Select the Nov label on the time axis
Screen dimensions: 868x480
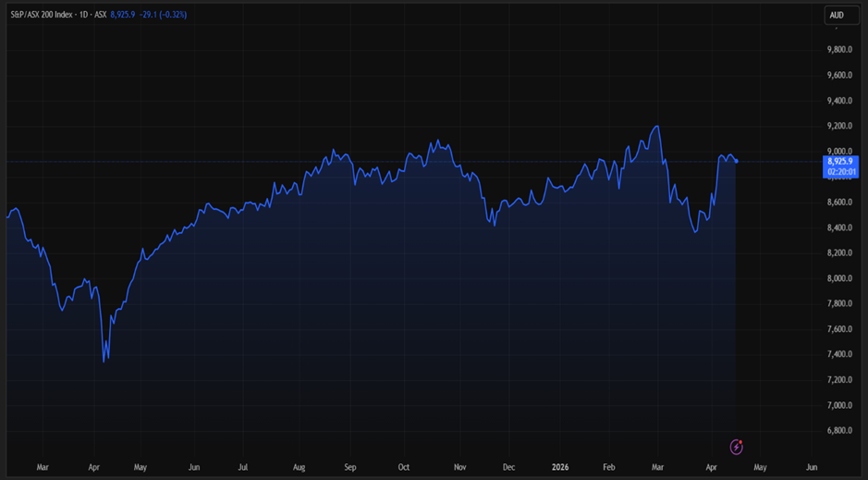pos(459,468)
